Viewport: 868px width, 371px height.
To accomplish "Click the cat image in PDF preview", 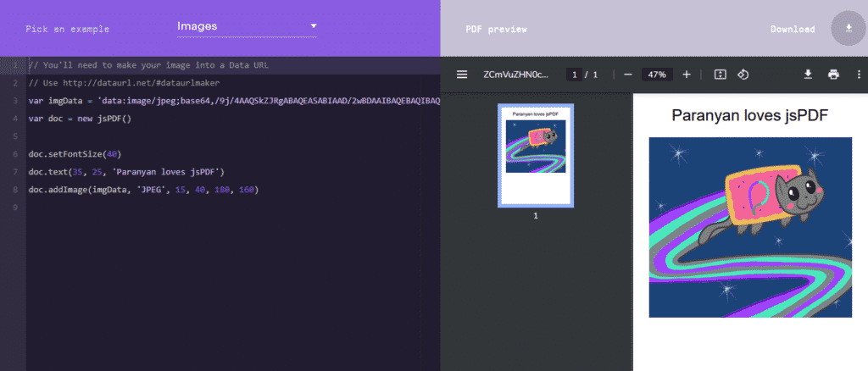I will click(750, 227).
